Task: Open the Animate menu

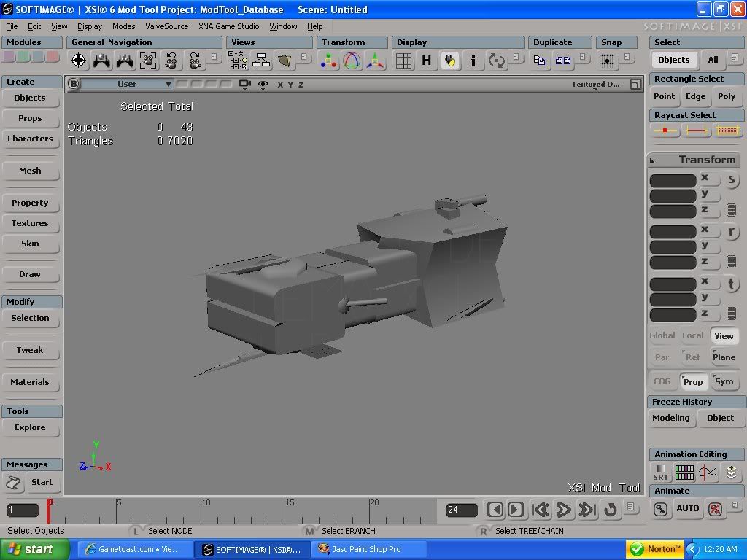Action: (697, 491)
